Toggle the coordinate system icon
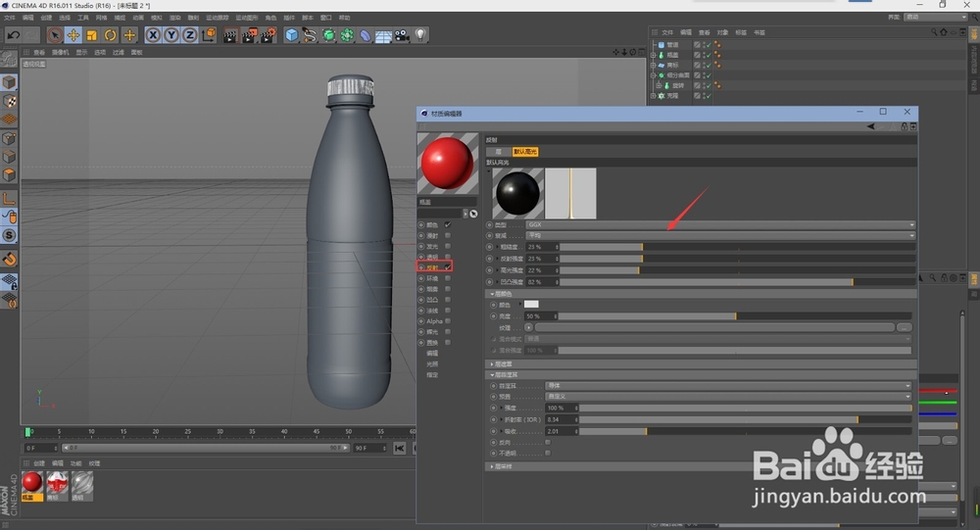Screen dimensions: 980x530 (208, 35)
